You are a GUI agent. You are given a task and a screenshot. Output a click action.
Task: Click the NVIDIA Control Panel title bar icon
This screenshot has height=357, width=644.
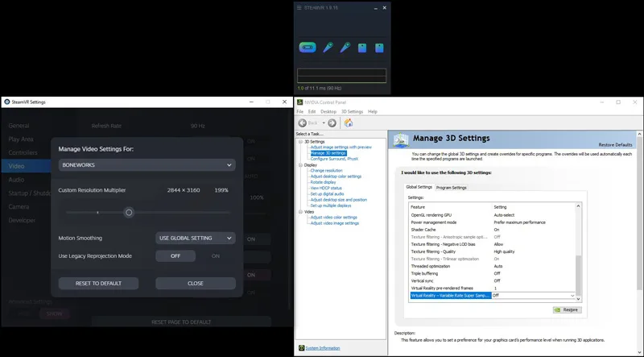(x=299, y=102)
